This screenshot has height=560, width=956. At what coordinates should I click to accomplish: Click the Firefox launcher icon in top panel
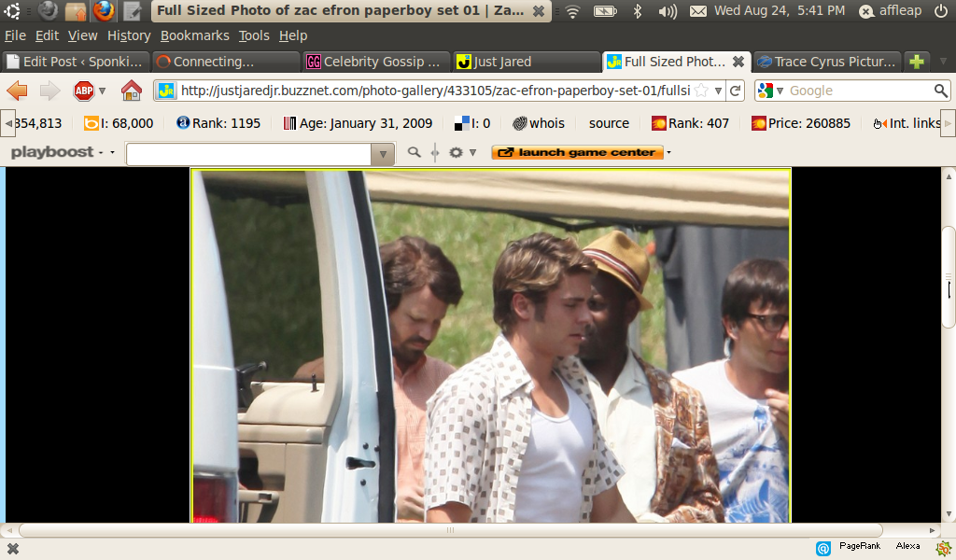[104, 10]
